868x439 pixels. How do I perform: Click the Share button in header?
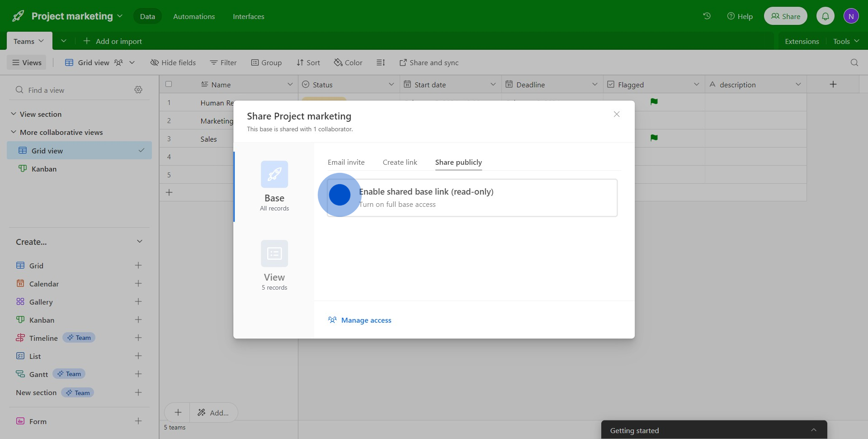[785, 16]
